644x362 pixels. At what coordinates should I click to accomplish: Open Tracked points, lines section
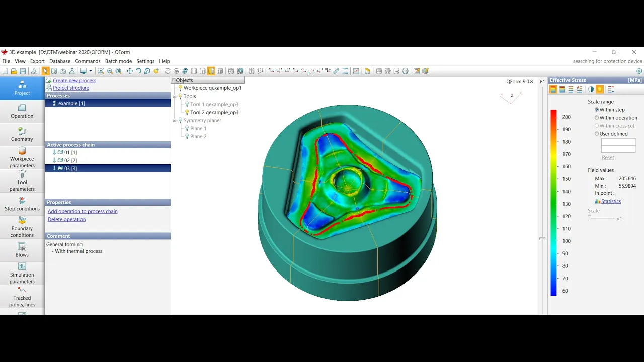(22, 297)
